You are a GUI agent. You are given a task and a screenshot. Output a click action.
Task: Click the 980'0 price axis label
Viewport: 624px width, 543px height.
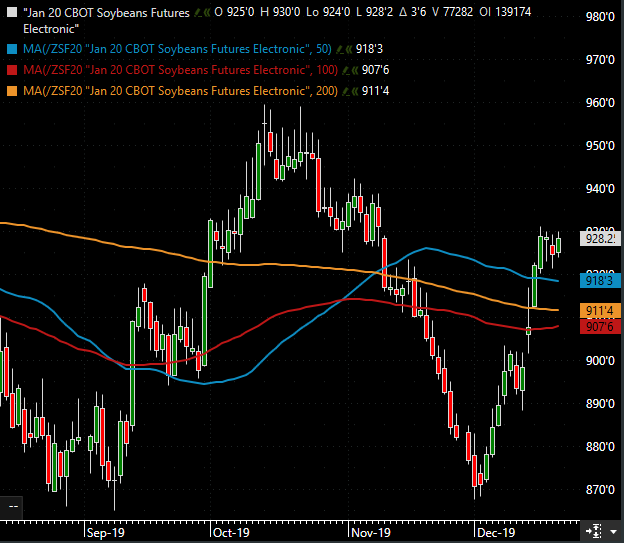click(601, 17)
